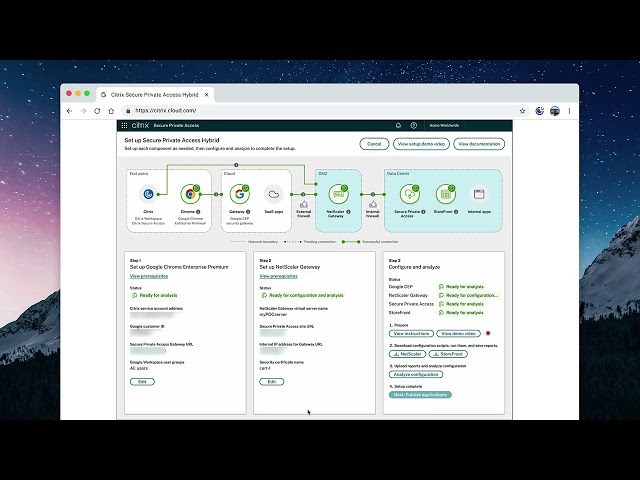Viewport: 640px width, 480px height.
Task: Open the Acme Worldwide account dropdown
Action: click(x=444, y=125)
